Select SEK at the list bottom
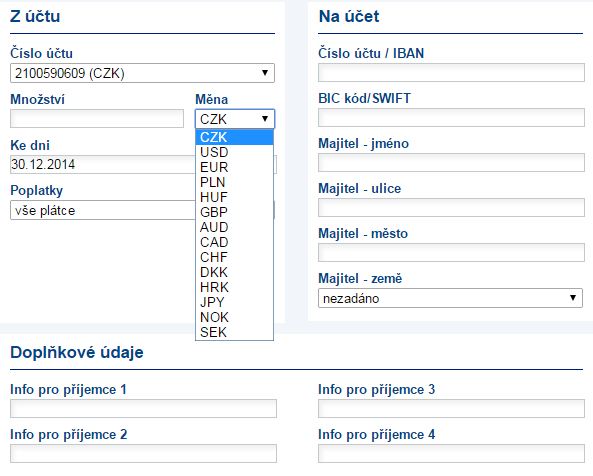 (234, 332)
